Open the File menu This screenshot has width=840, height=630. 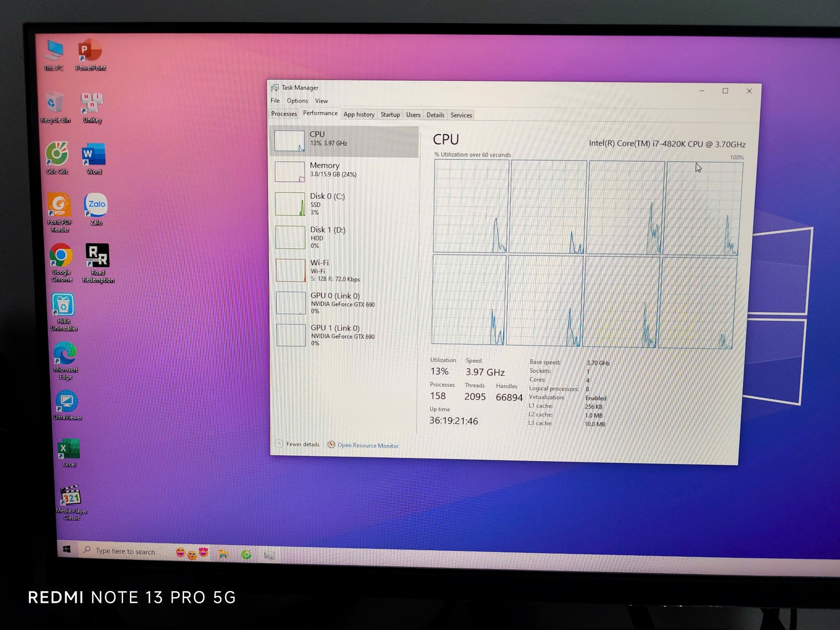pos(275,100)
